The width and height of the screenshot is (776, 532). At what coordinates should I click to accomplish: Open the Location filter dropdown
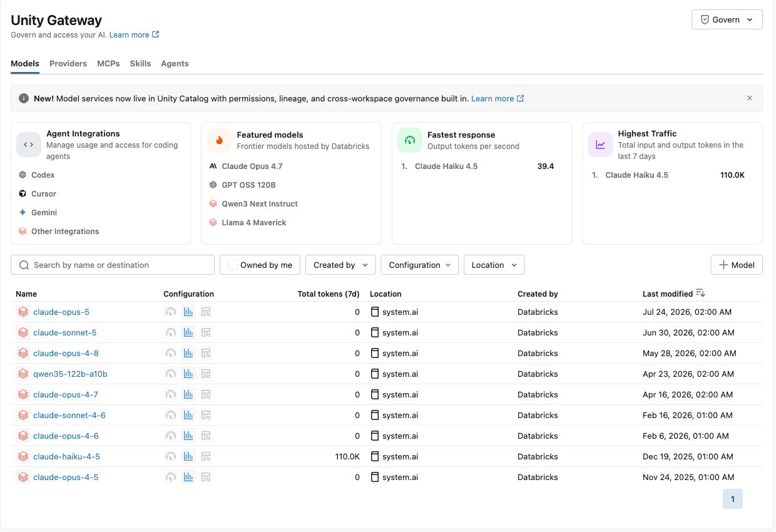click(x=494, y=265)
